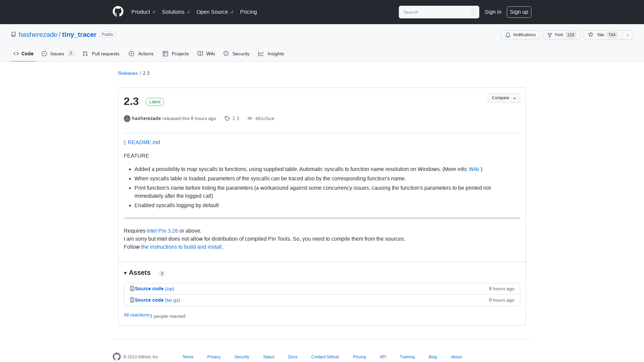Switch to the Actions tab
Screen dimensions: 644x362
pyautogui.click(x=141, y=54)
